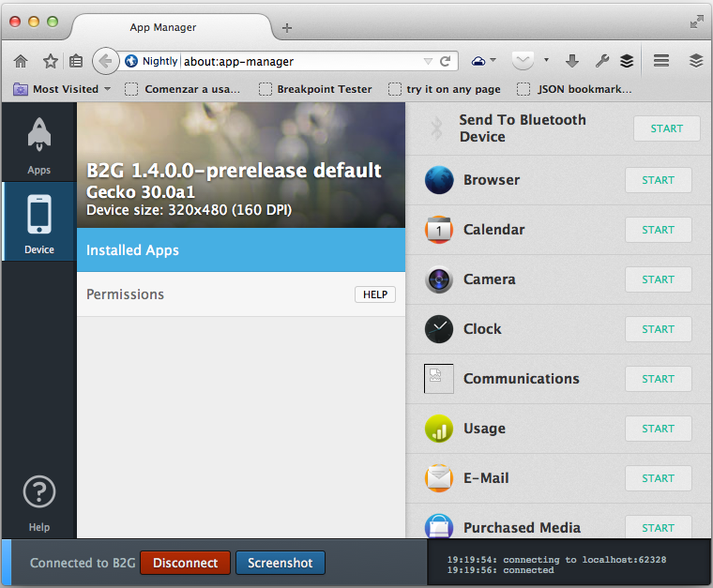Show bookmarks list icon
The height and width of the screenshot is (588, 713).
[75, 61]
